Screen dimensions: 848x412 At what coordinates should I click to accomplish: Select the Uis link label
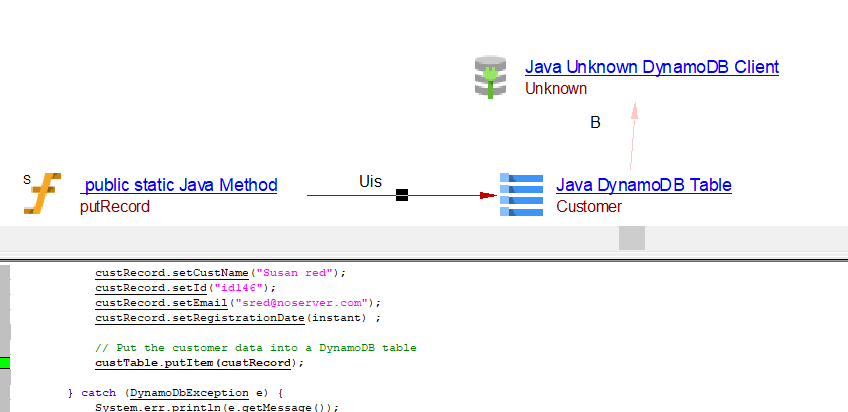coord(370,181)
